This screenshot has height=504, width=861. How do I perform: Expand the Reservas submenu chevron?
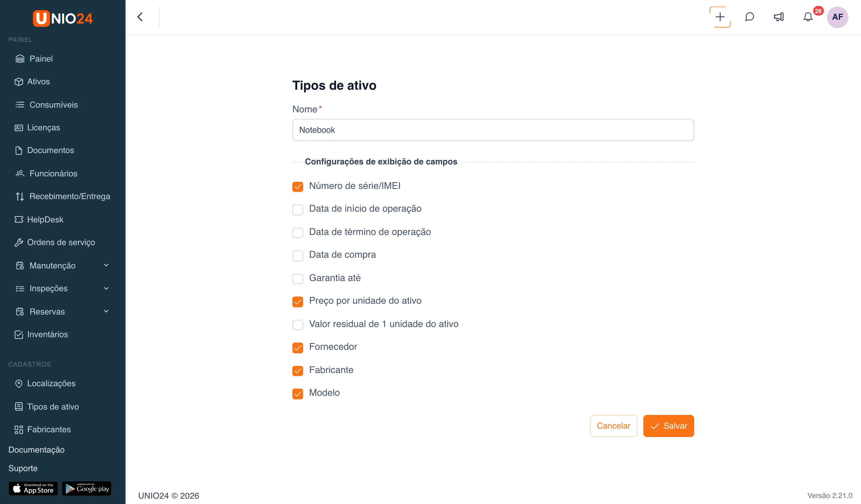click(106, 311)
